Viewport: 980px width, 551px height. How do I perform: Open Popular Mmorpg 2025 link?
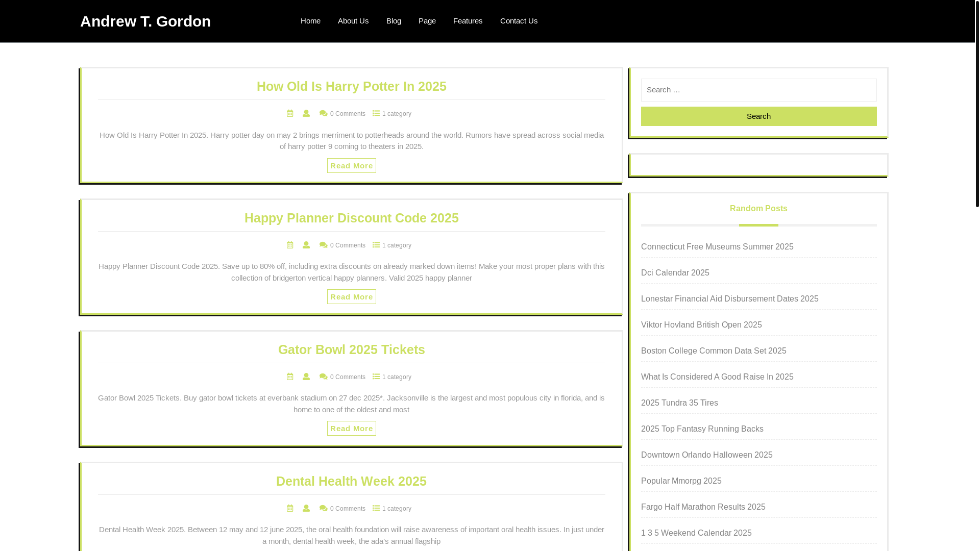(681, 481)
